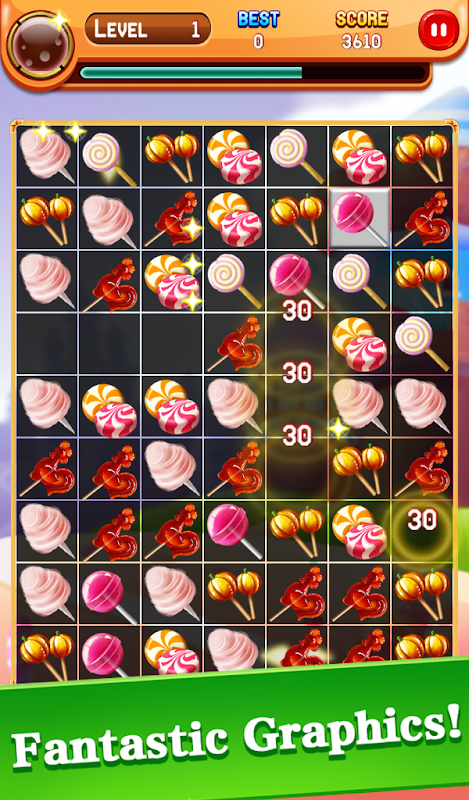Select the glowing spiral lollipop beside sparkling cotton candy
Screen dimensions: 469x800
click(109, 156)
